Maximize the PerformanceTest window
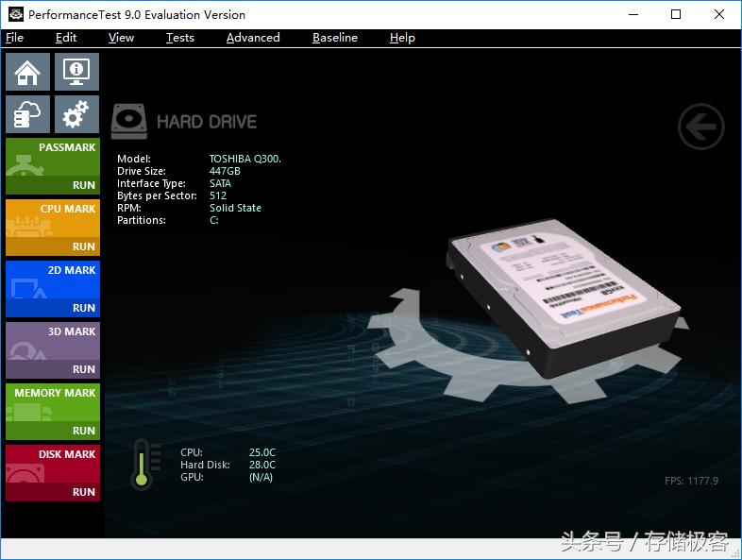This screenshot has height=560, width=742. point(676,14)
